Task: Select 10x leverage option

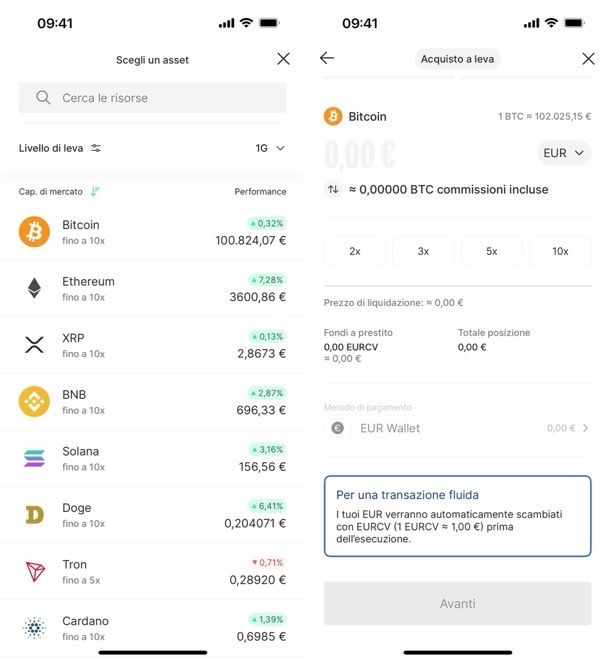Action: coord(560,251)
